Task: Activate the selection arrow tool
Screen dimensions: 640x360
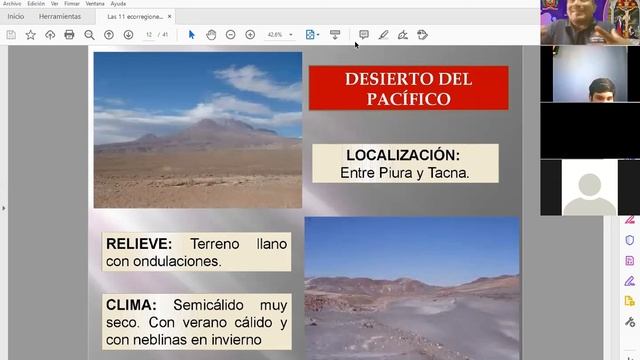Action: 191,35
